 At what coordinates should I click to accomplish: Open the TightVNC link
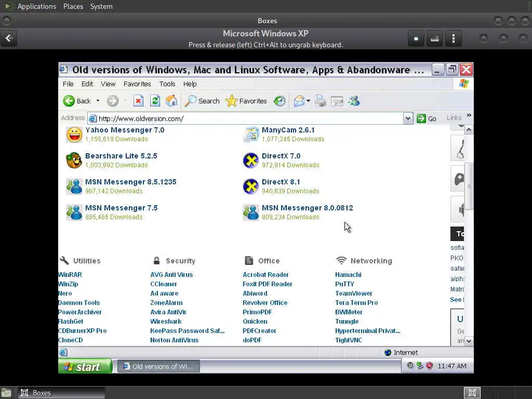tap(349, 340)
